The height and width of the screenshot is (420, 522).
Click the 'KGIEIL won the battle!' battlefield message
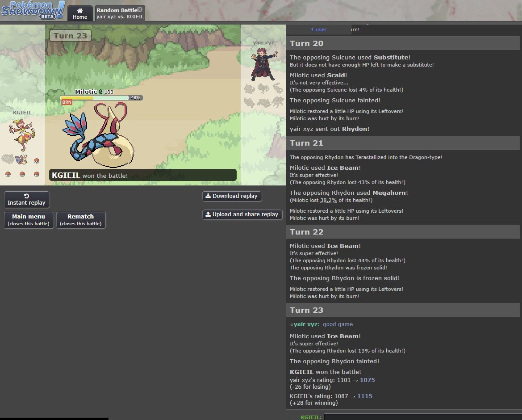[143, 175]
